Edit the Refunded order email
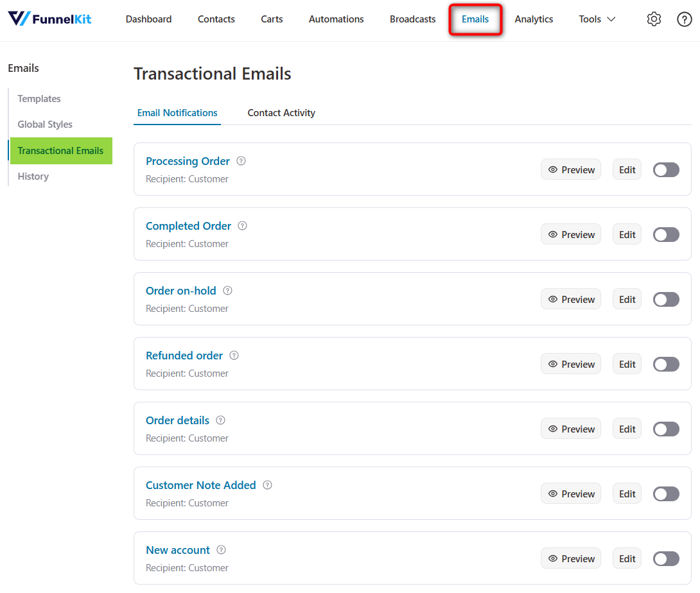This screenshot has width=700, height=593. [x=627, y=364]
